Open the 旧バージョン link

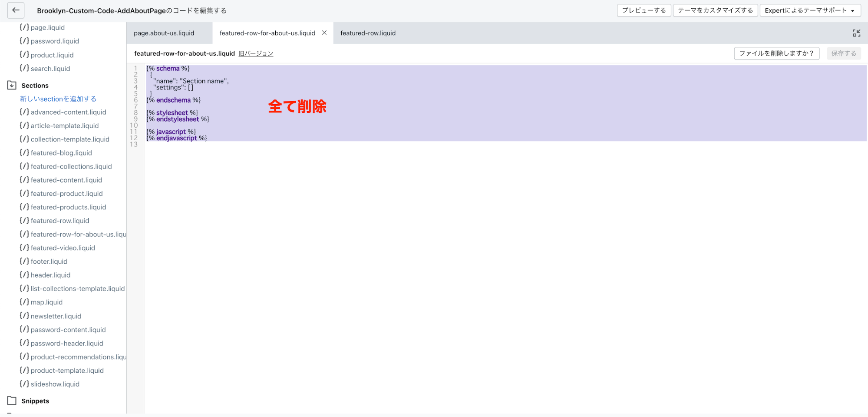pos(256,54)
